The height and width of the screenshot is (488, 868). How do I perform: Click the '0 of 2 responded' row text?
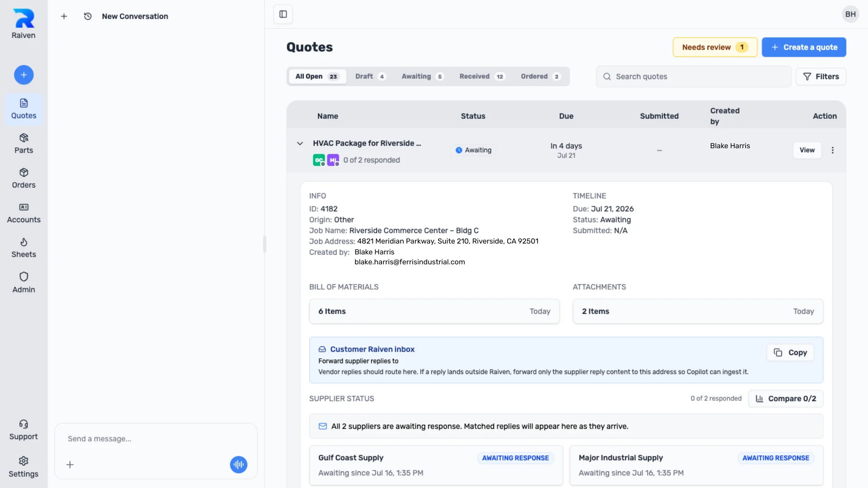click(x=372, y=160)
